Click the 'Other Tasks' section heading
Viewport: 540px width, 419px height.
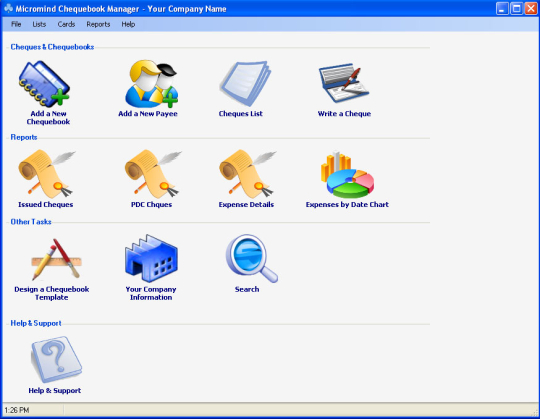pos(31,222)
